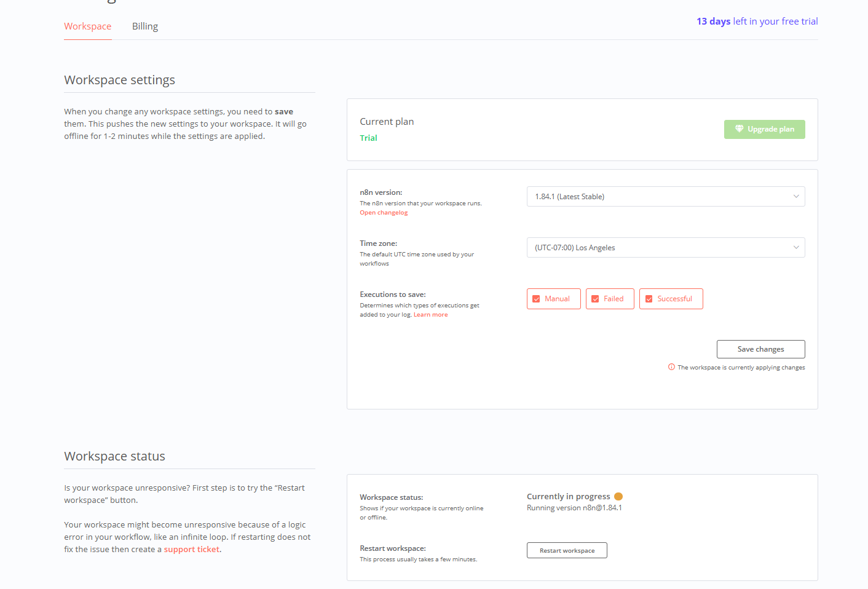Viewport: 868px width, 589px height.
Task: Expand the time zone dropdown
Action: (665, 248)
